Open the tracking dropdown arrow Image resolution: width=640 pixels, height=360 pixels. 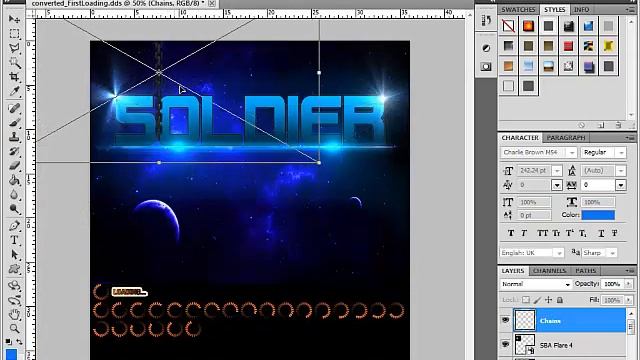click(x=621, y=185)
